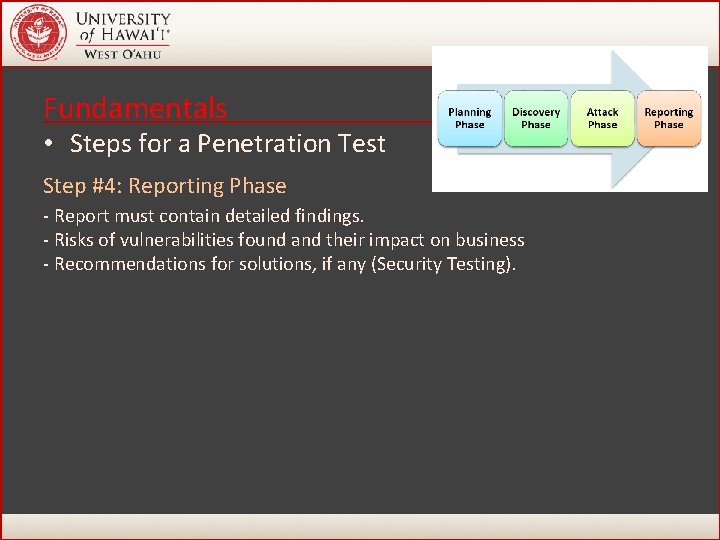Select 'Report must contain detailed findings' line

(x=204, y=216)
